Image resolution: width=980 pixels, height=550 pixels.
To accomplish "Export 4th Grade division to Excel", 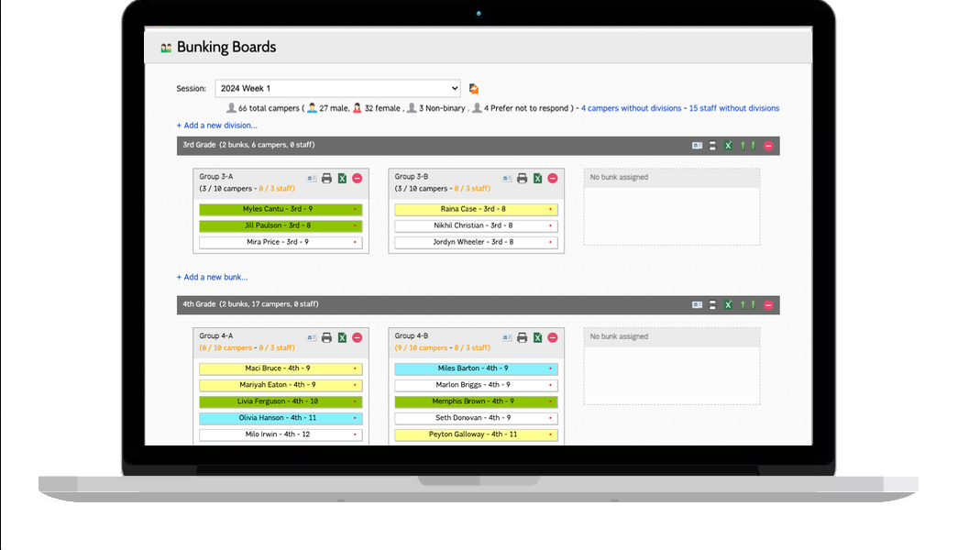I will point(728,305).
